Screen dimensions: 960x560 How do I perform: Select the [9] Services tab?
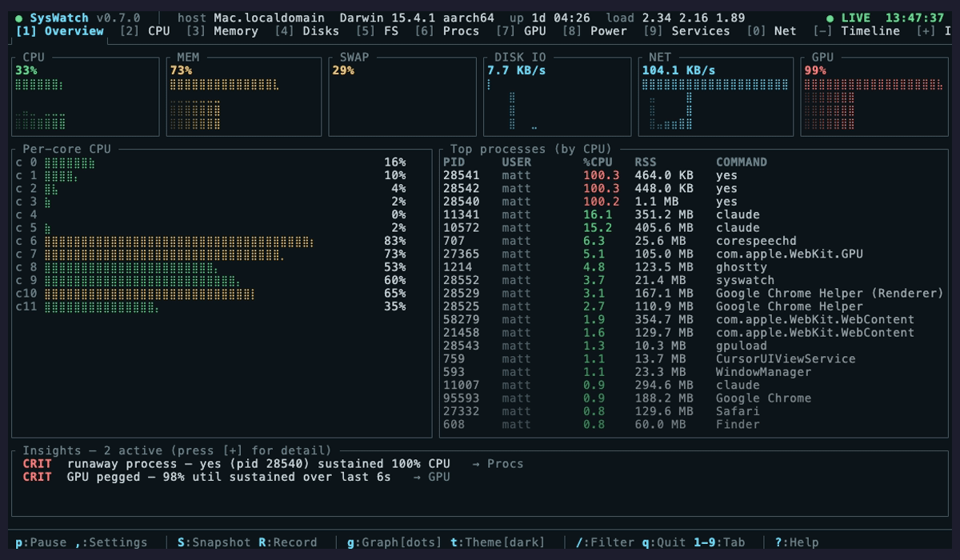click(686, 31)
